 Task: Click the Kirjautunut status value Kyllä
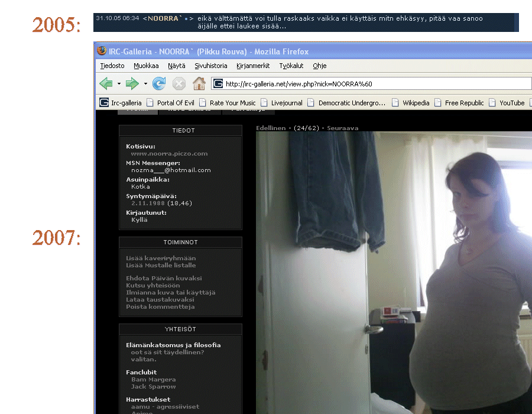pos(140,219)
